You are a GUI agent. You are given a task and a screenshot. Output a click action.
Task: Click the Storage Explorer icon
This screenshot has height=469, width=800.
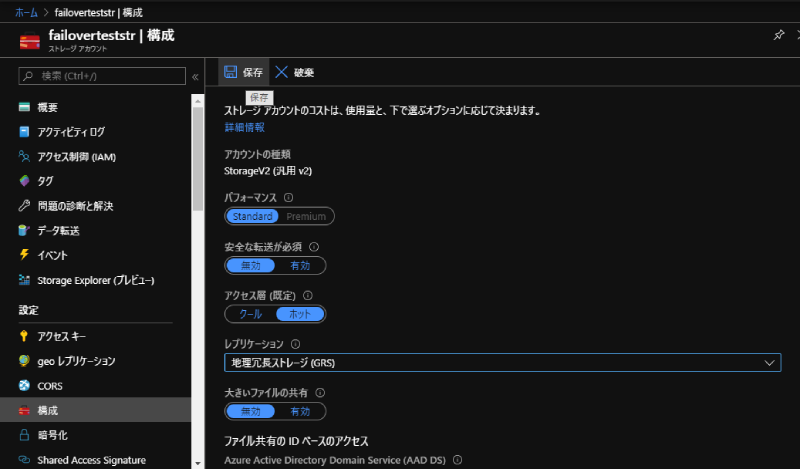tap(24, 280)
